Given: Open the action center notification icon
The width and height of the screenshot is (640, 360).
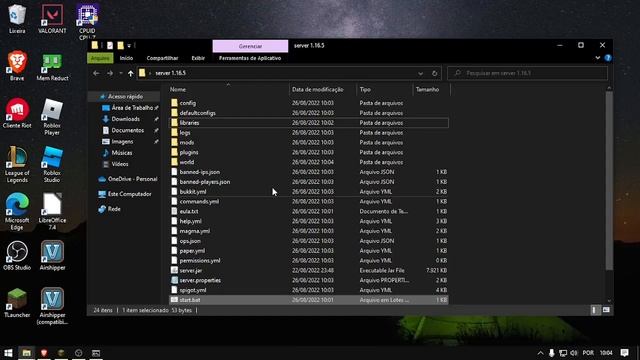Looking at the screenshot, I should click(624, 353).
